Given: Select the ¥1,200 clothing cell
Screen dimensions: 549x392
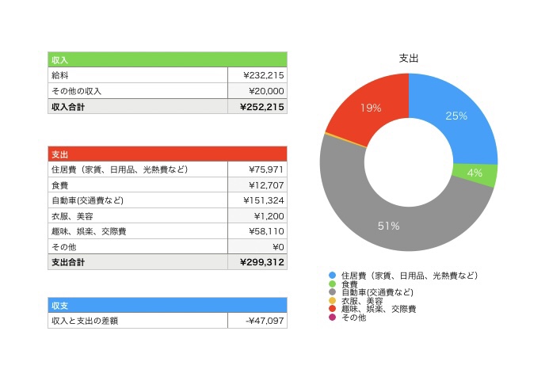Looking at the screenshot, I should click(257, 216).
